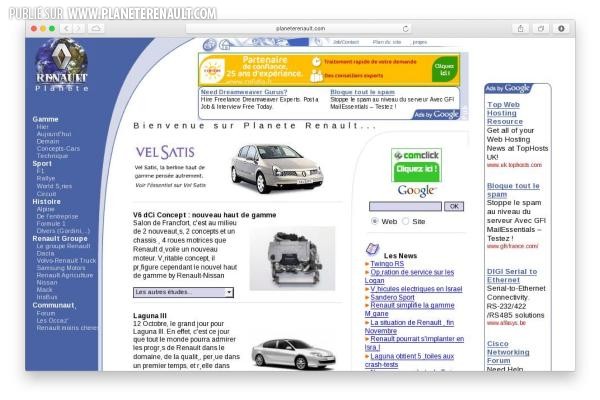Click the V6 dCi engine photo
Screen dimensions: 600x400
tap(292, 258)
